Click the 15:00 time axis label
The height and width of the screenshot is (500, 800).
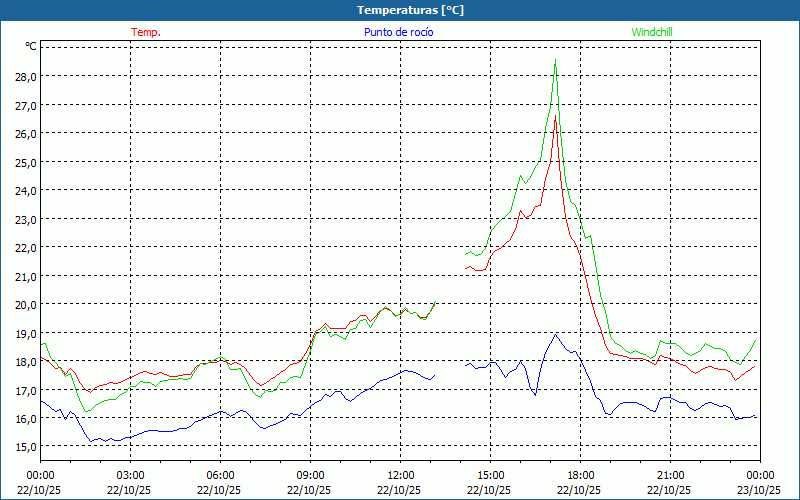[x=491, y=475]
